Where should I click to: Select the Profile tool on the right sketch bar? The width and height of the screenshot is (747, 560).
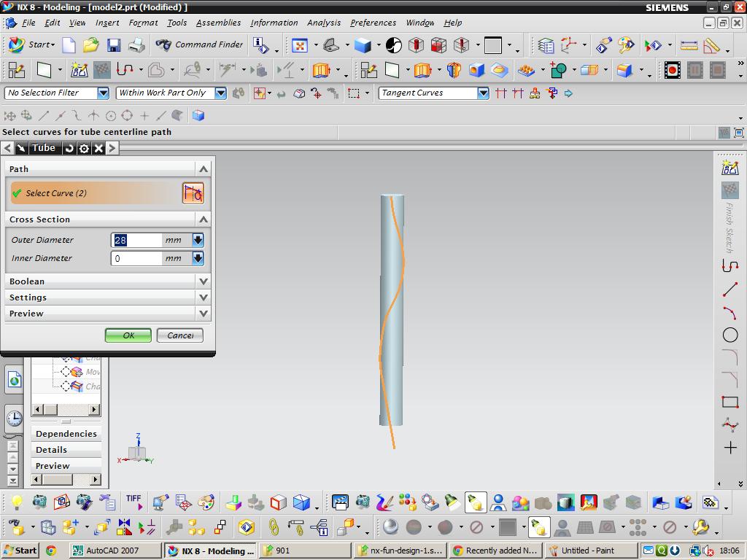[729, 265]
